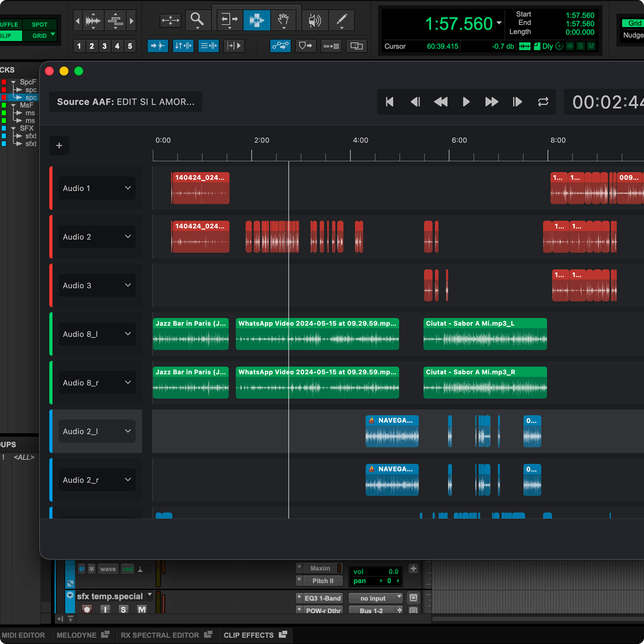Click the vol value 0.0
Viewport: 644px width, 644px height.
pos(393,572)
